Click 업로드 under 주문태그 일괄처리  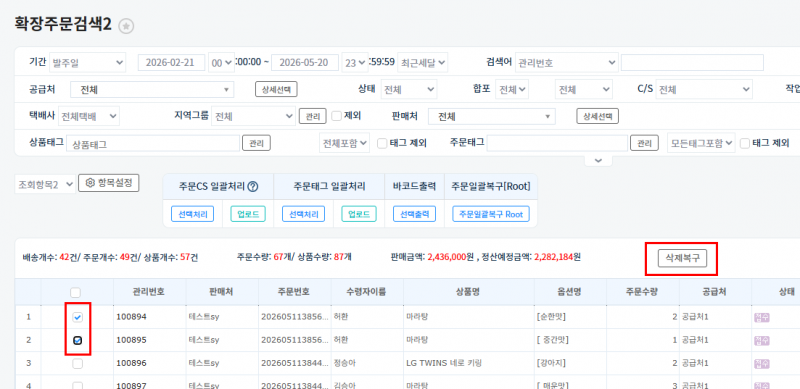coord(359,214)
